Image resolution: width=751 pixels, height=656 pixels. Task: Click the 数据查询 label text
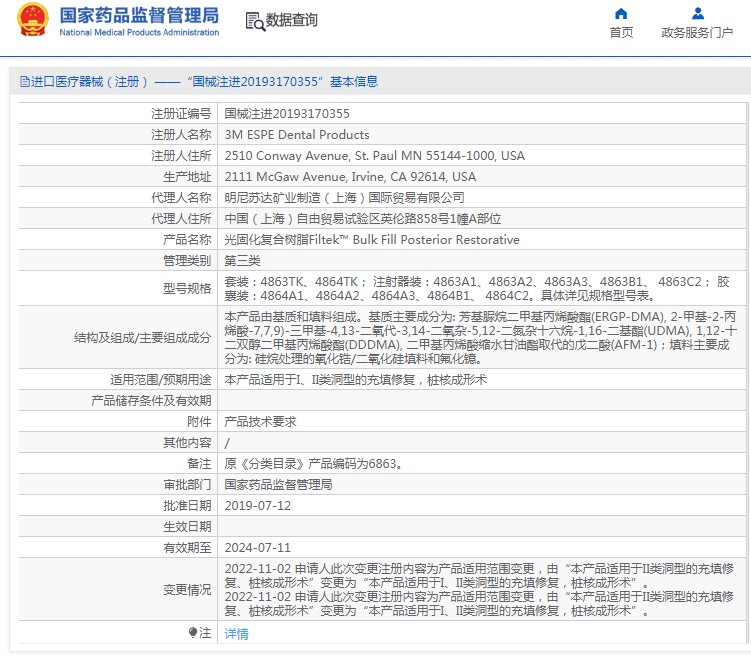coord(292,20)
